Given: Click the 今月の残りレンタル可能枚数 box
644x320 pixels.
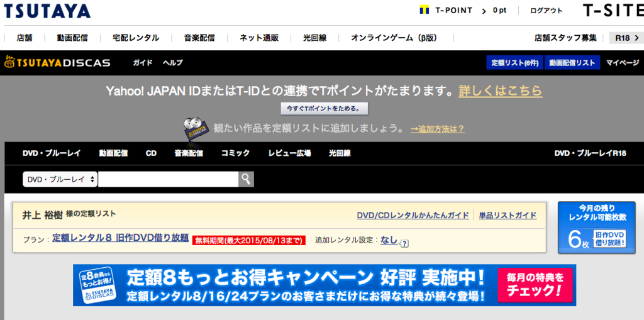Looking at the screenshot, I should pos(597,228).
